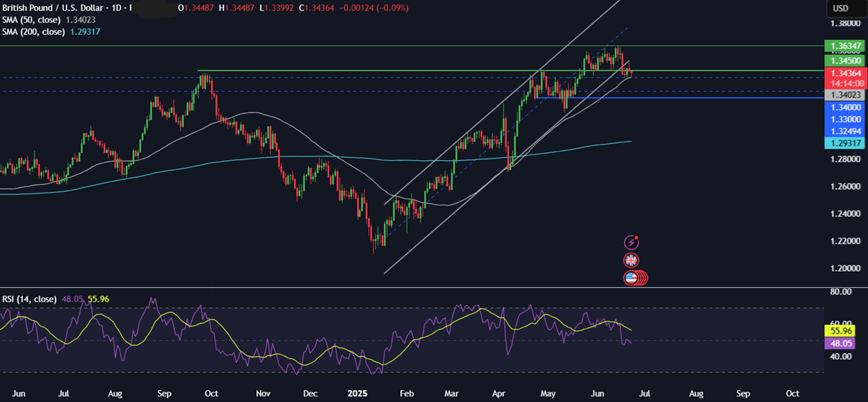Screen dimensions: 868x402
Task: Click the Mar label on time axis
Action: click(x=452, y=393)
